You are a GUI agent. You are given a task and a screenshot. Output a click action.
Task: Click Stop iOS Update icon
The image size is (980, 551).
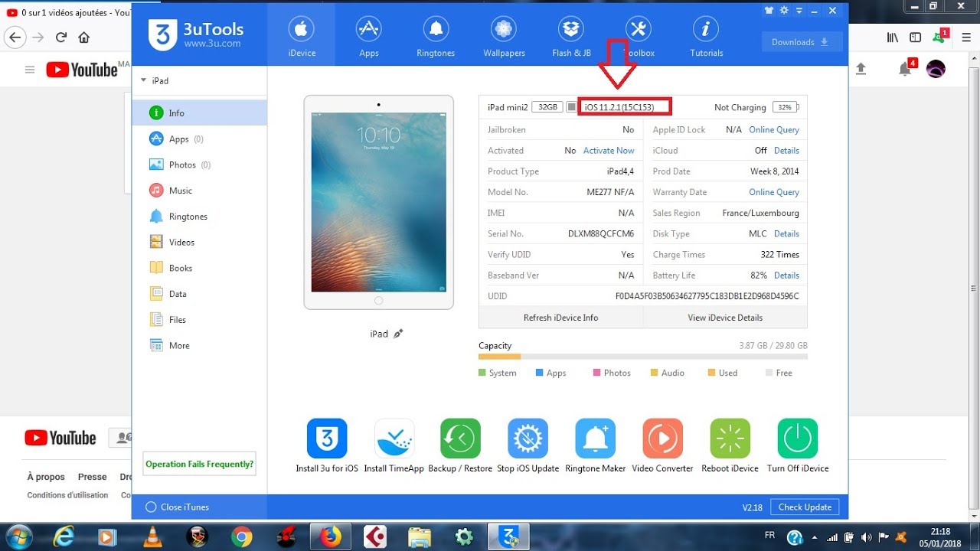point(528,439)
